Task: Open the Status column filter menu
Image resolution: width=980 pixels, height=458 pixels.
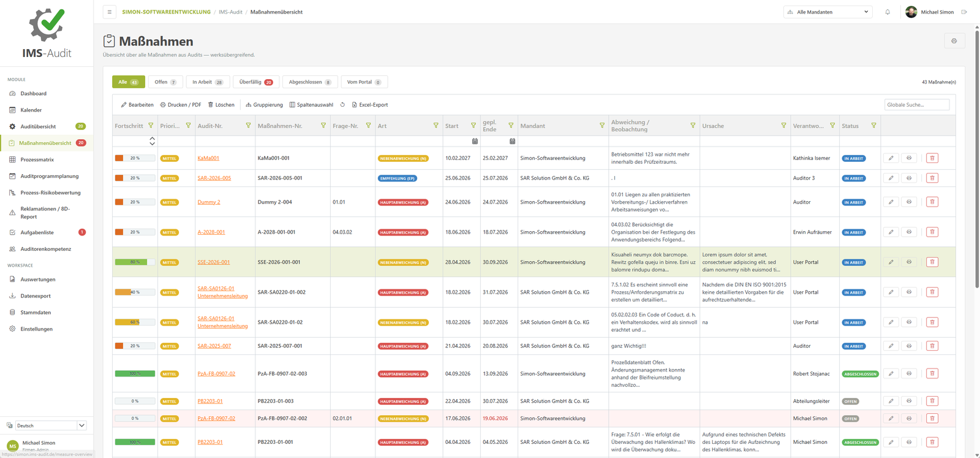Action: [873, 126]
